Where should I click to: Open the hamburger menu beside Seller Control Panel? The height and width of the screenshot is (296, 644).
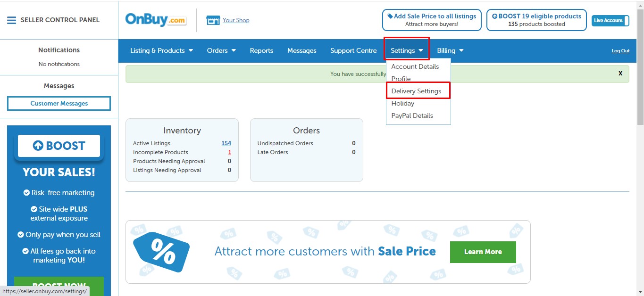click(x=11, y=20)
